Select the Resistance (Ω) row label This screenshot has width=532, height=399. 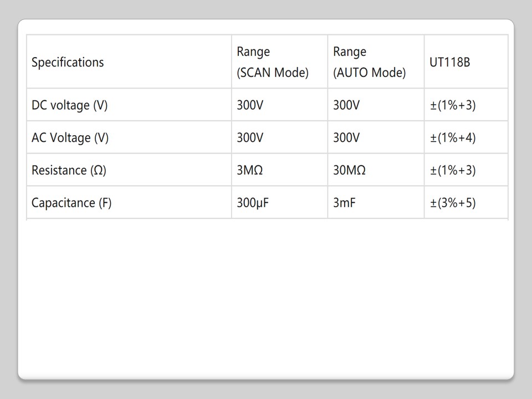pos(69,170)
